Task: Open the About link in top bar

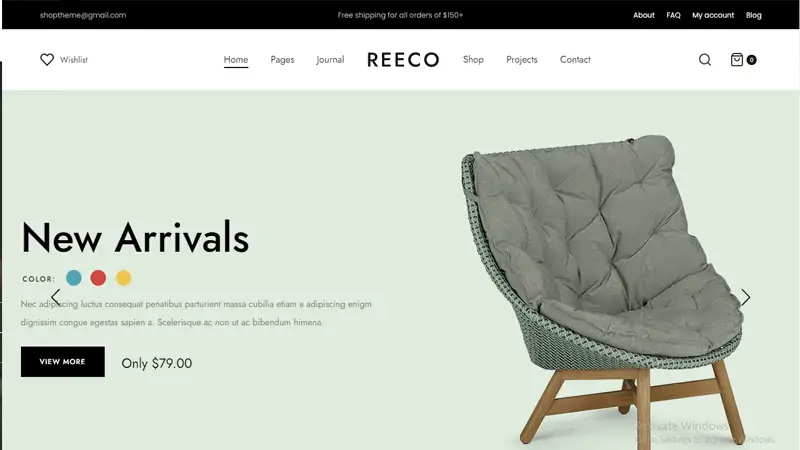Action: (643, 15)
